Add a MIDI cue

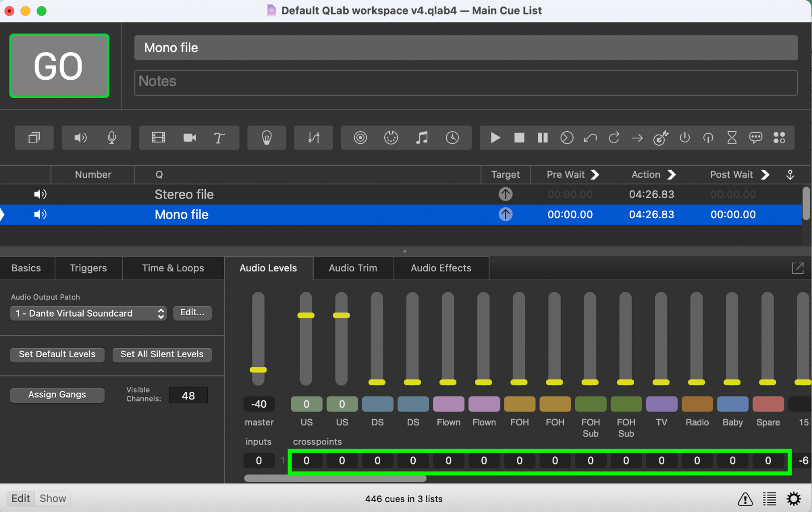391,138
